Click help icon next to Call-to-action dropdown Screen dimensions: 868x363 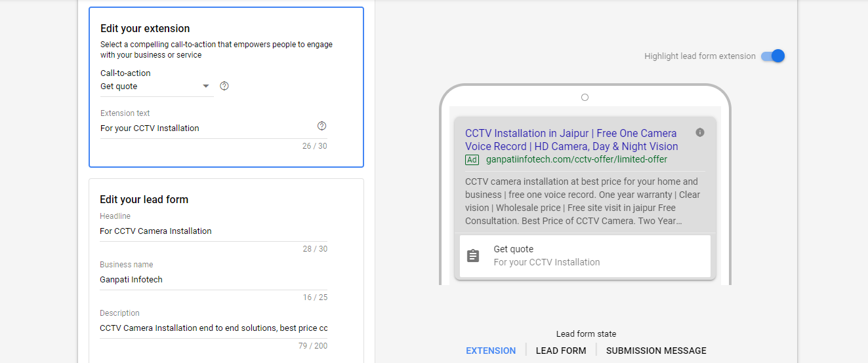tap(224, 86)
